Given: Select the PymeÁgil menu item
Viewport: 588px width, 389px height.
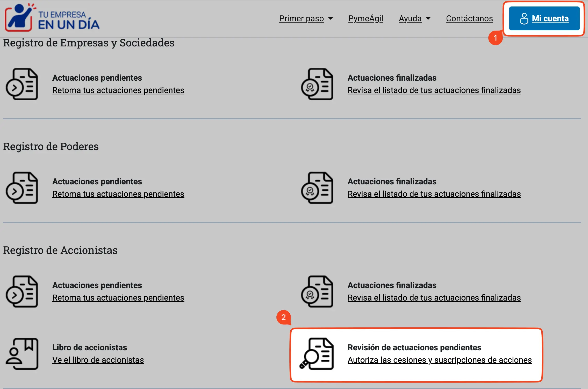Looking at the screenshot, I should click(x=366, y=18).
